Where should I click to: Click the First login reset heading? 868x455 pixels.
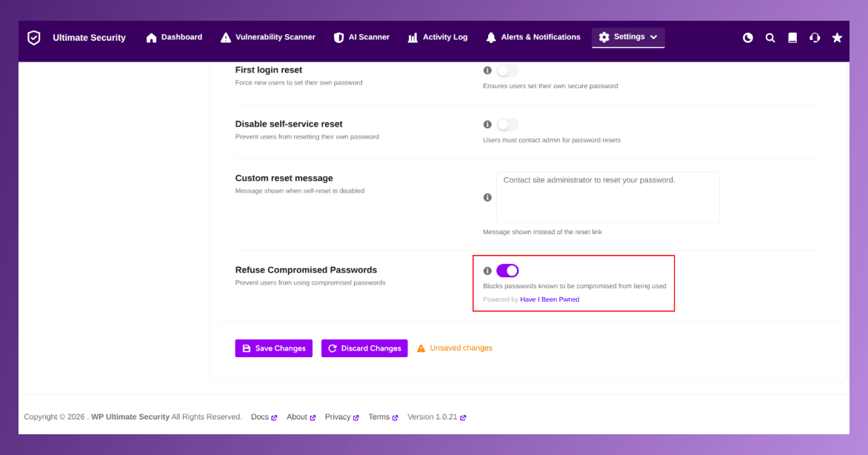tap(269, 70)
